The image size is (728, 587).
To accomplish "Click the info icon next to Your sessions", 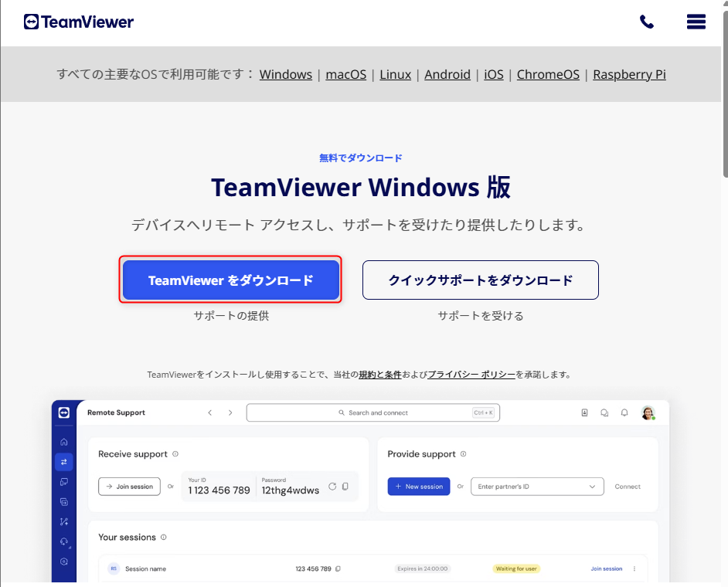I will tap(163, 537).
